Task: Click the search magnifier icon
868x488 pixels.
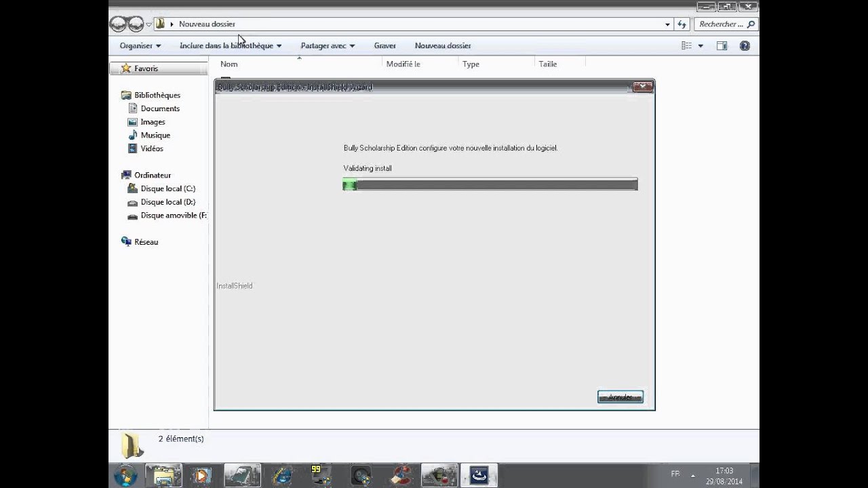Action: pos(751,24)
